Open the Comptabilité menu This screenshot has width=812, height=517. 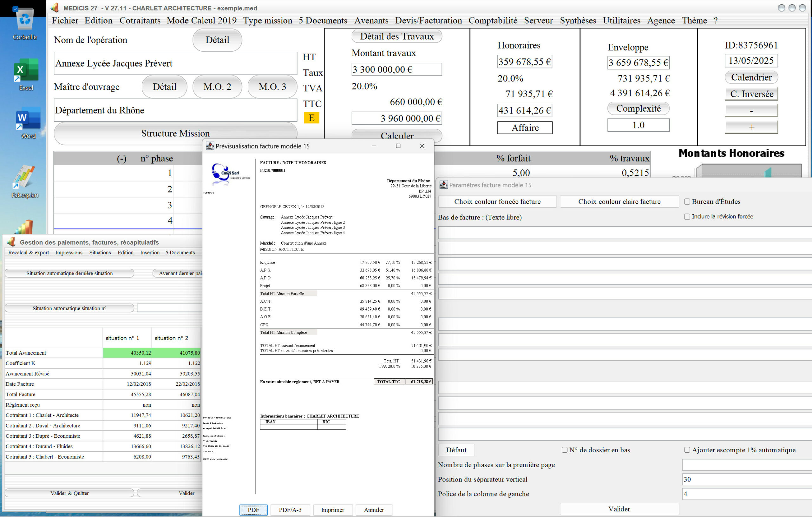(x=493, y=21)
